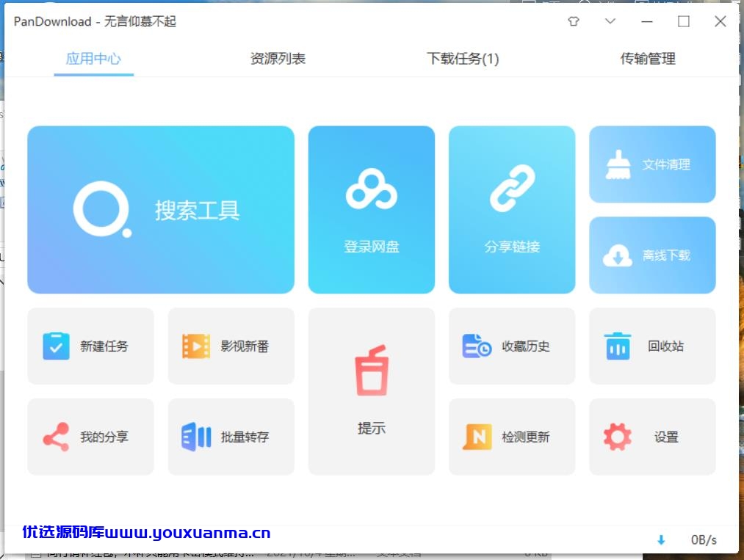Switch to the 下载任务(1) tab
The height and width of the screenshot is (560, 744).
(x=463, y=59)
